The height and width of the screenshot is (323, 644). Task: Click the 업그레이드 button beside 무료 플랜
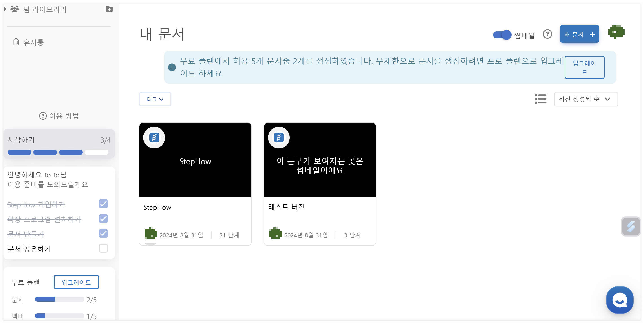click(x=76, y=282)
